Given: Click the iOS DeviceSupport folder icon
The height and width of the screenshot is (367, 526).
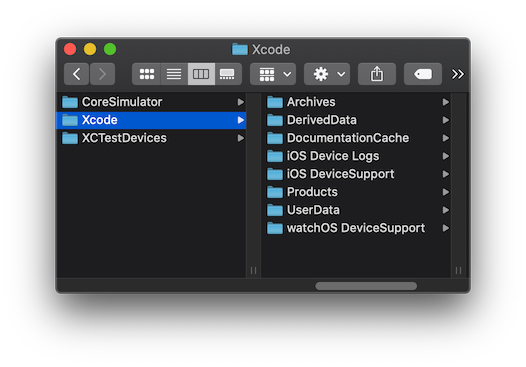Looking at the screenshot, I should (275, 174).
